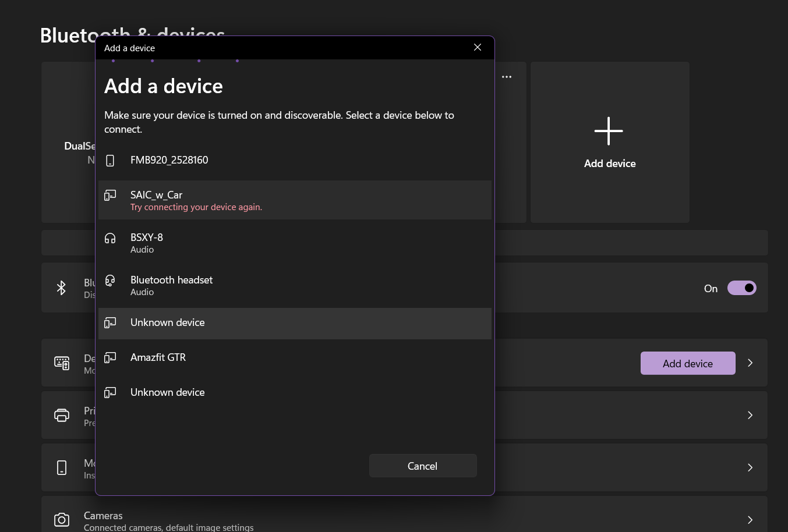788x532 pixels.
Task: Click Devices keyboard-mouse icon in settings
Action: (62, 363)
